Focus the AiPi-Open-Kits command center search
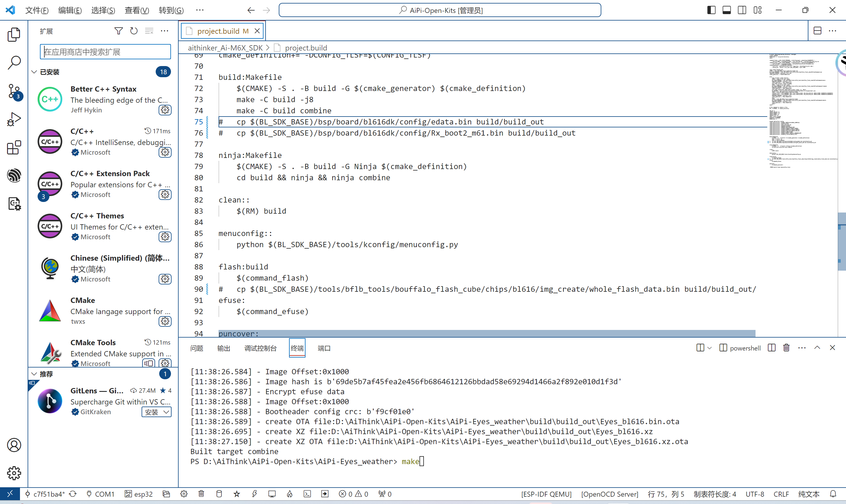The height and width of the screenshot is (504, 846). [x=440, y=10]
